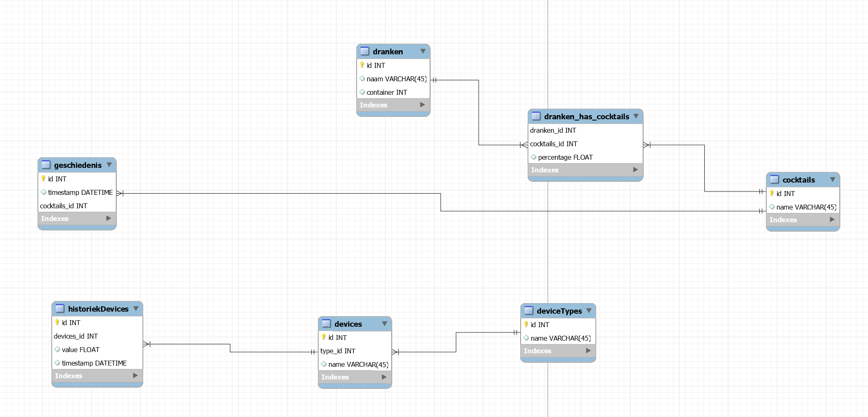Screen dimensions: 868x417
Task: Click the diamond icon beside value FLOAT
Action: click(57, 349)
